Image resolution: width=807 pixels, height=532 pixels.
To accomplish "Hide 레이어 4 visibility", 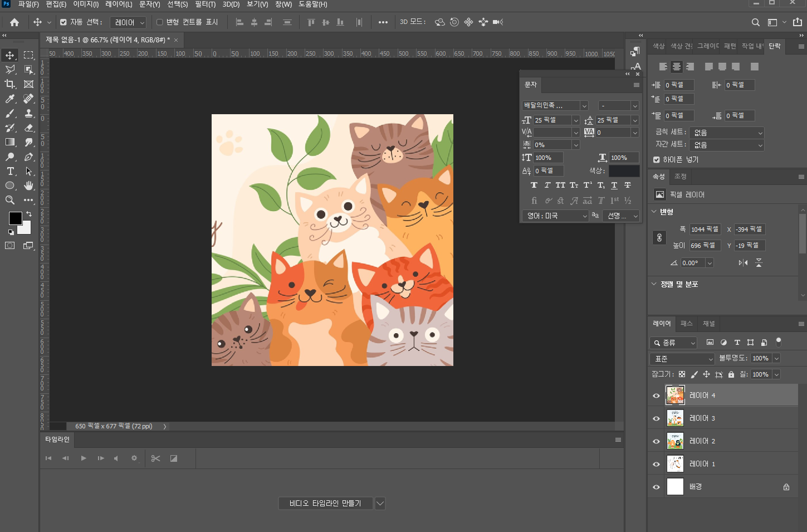I will (x=656, y=396).
